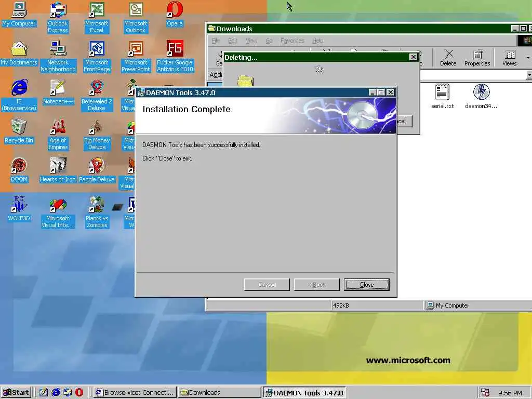Open Views toolbar button in Downloads window
Viewport: 532px width, 399px height.
(509, 58)
